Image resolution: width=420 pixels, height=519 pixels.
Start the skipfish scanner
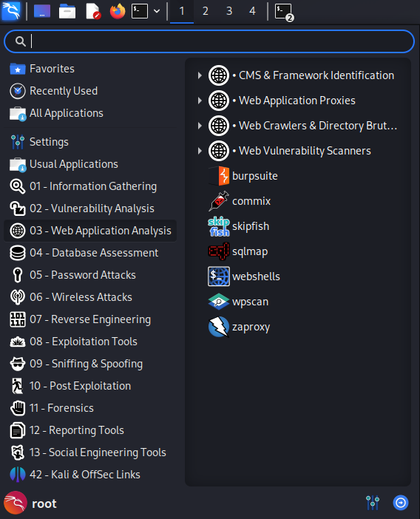pyautogui.click(x=239, y=226)
